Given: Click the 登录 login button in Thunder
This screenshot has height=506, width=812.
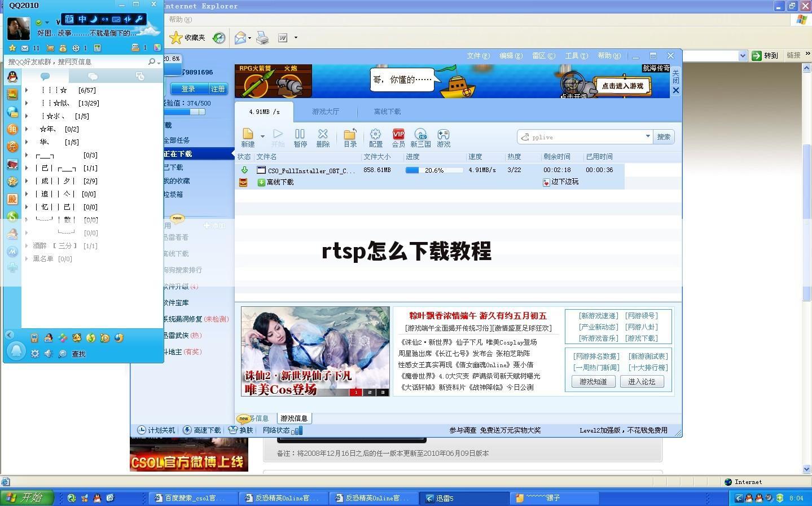Looking at the screenshot, I should pos(188,89).
